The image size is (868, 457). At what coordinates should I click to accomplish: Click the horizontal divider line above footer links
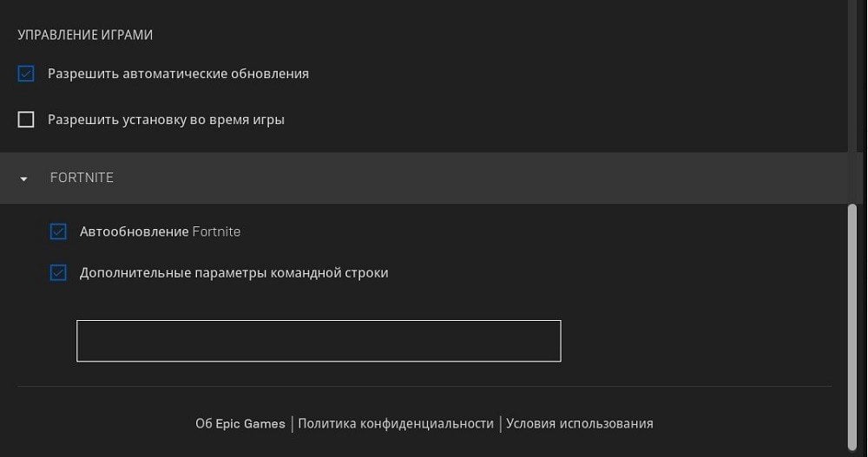click(424, 386)
